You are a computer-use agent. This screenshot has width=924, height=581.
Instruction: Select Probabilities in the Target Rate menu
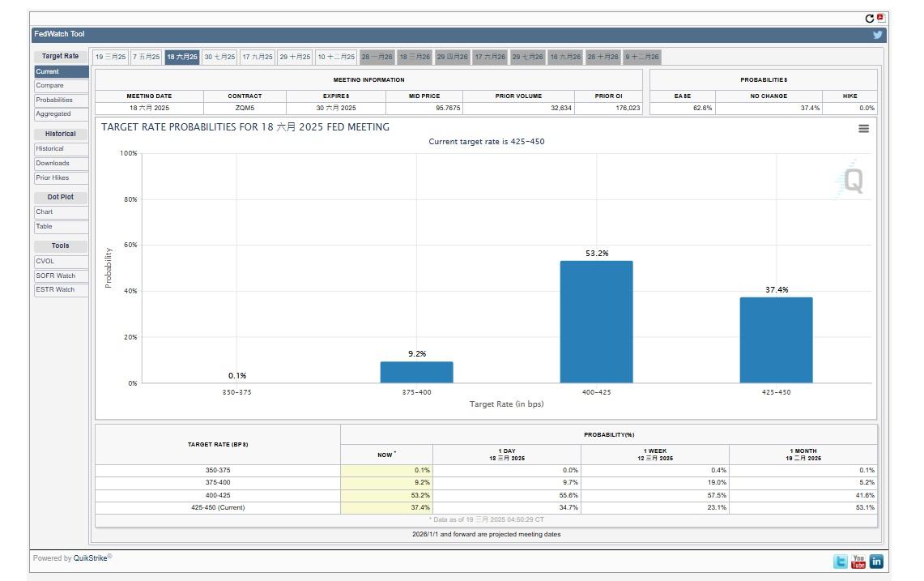[61, 100]
